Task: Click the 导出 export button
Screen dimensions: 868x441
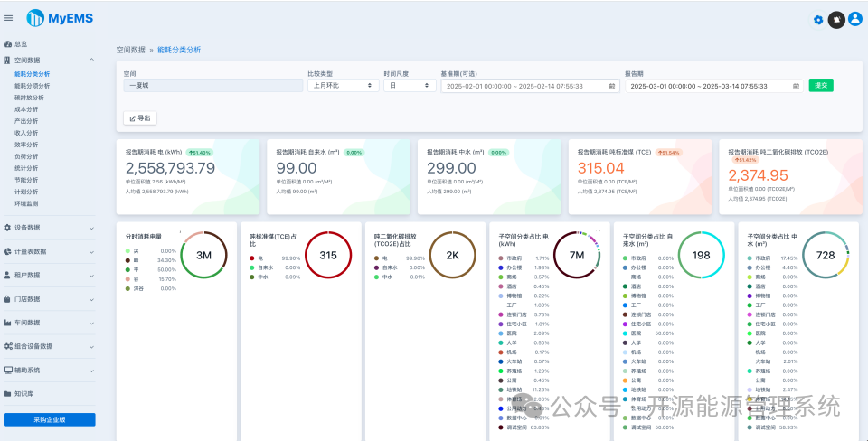Action: 140,118
